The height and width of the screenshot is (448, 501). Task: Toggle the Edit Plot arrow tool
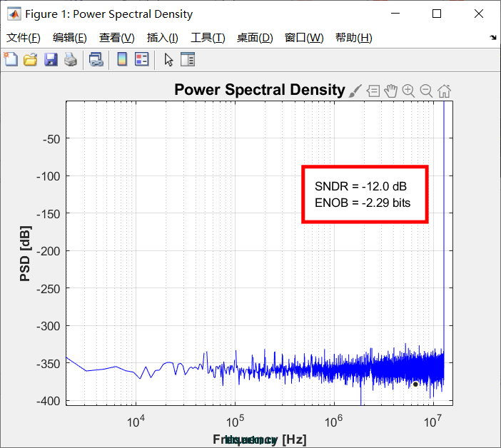click(168, 60)
